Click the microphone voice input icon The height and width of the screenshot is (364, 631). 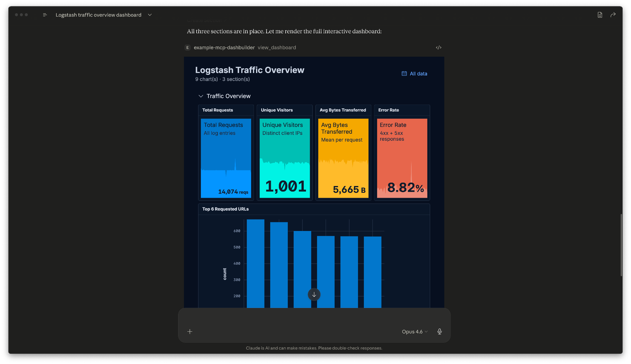click(439, 331)
